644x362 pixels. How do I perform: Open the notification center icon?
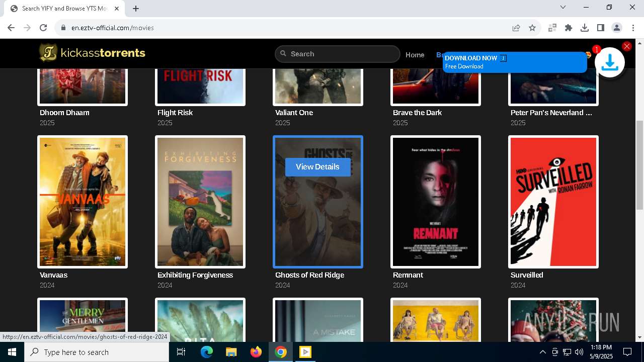coord(627,352)
